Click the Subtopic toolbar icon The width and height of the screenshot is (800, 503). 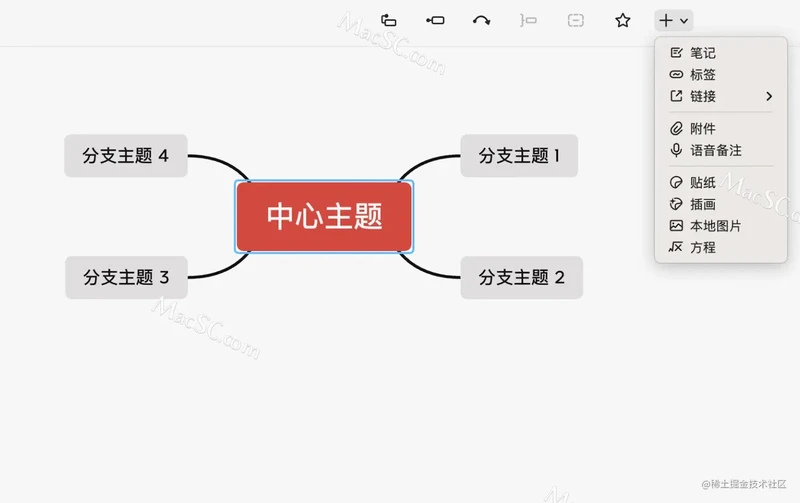435,20
